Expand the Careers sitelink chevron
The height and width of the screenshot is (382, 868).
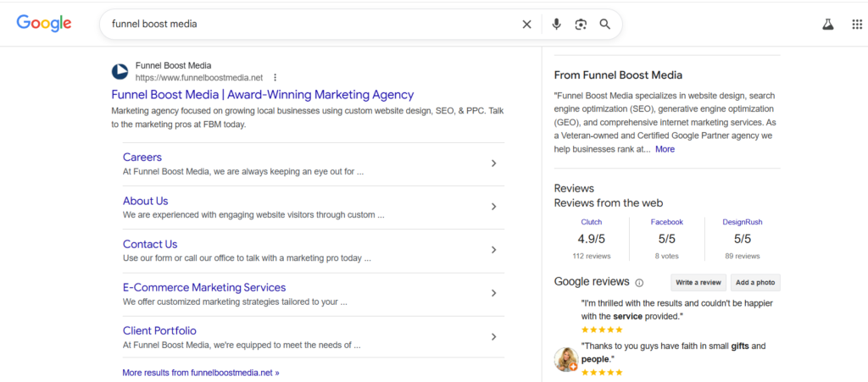click(x=493, y=163)
